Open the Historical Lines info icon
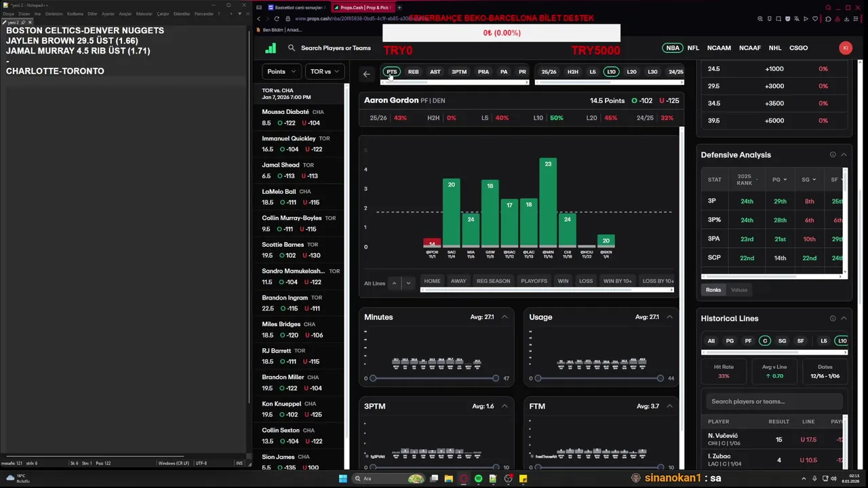 [833, 319]
